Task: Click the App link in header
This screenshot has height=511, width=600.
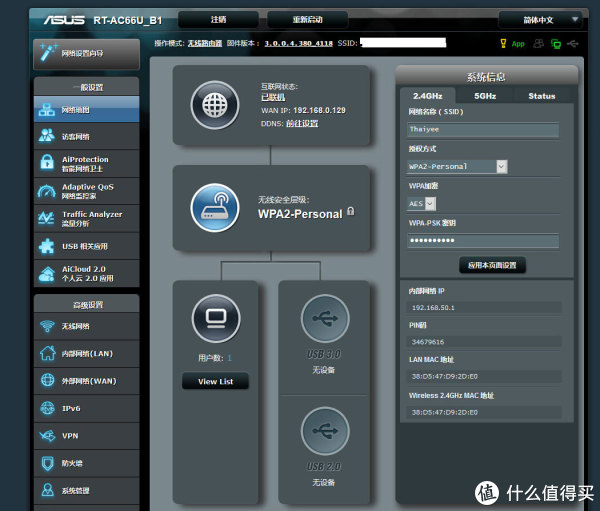Action: pyautogui.click(x=518, y=44)
